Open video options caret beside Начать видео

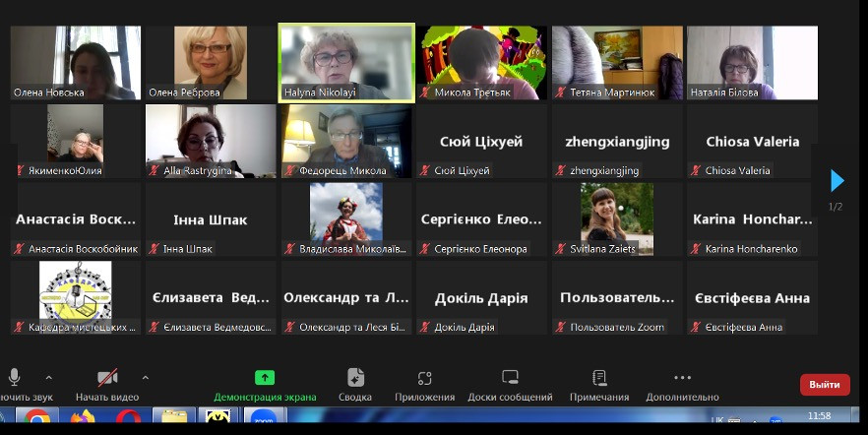tap(145, 378)
